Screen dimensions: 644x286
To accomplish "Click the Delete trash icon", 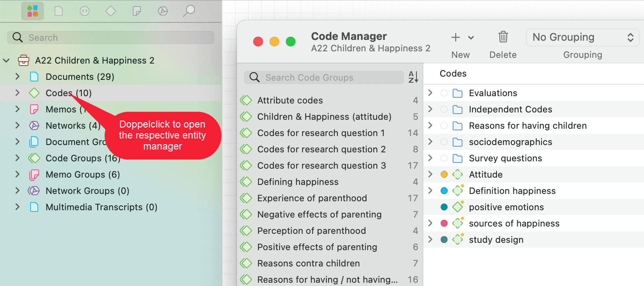I will (x=503, y=37).
